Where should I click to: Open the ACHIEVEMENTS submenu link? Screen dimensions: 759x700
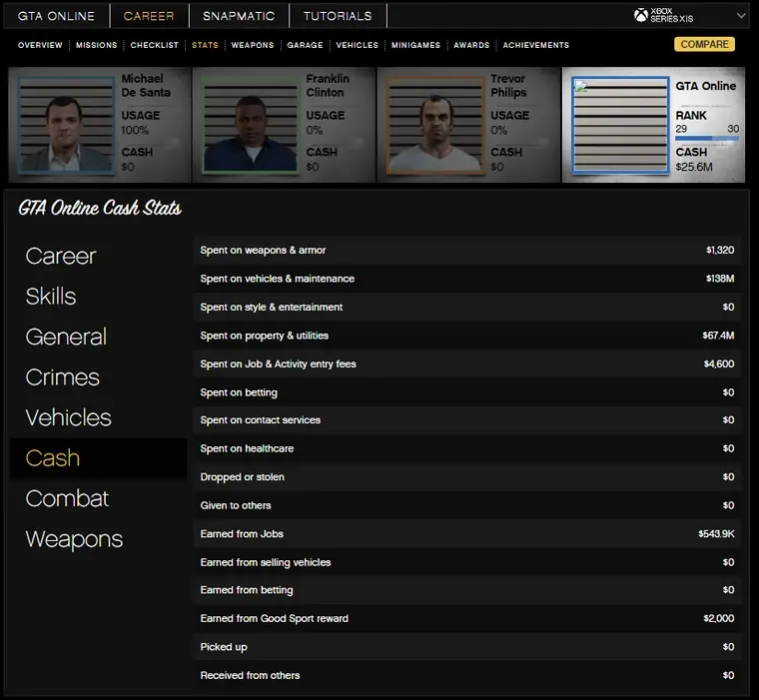(x=535, y=45)
